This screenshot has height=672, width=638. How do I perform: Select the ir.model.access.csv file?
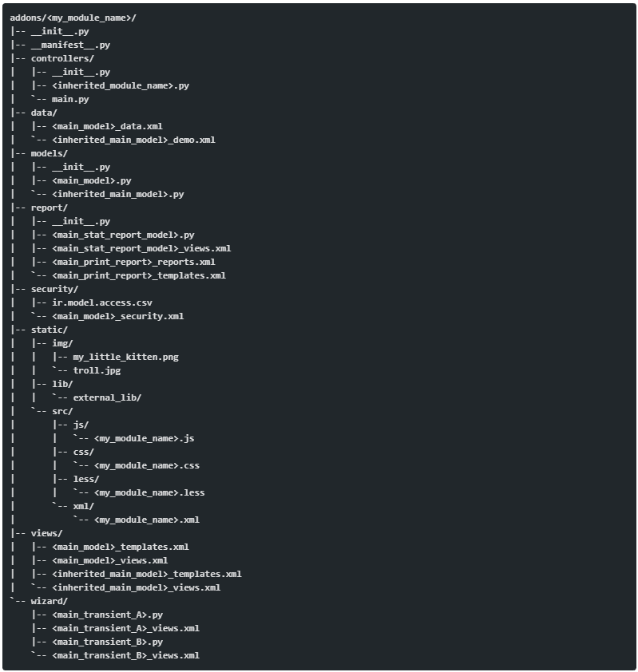[x=101, y=302]
